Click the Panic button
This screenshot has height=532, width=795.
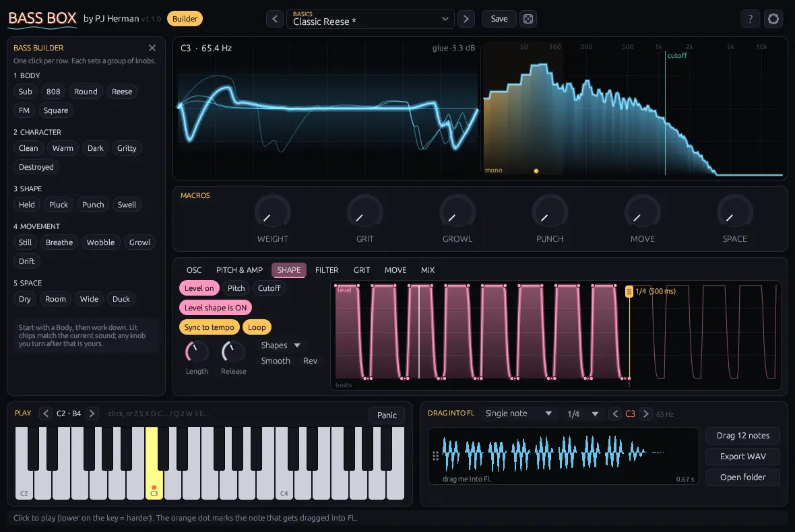pyautogui.click(x=387, y=415)
